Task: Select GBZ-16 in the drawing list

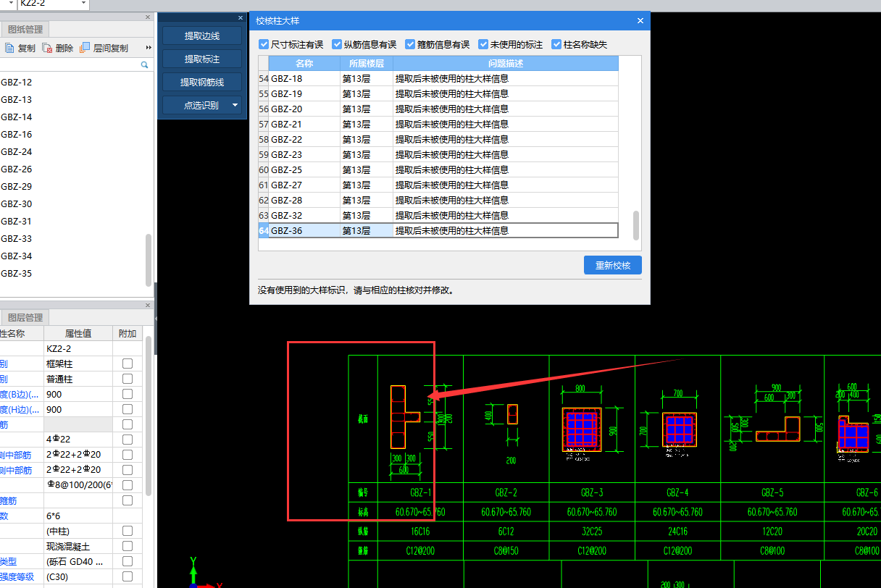Action: [x=17, y=135]
